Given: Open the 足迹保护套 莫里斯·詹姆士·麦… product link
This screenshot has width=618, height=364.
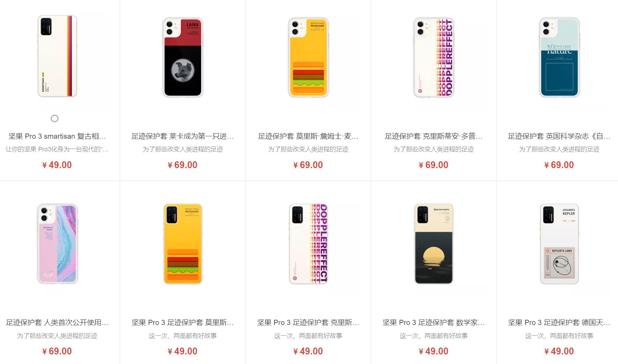Looking at the screenshot, I should [308, 136].
